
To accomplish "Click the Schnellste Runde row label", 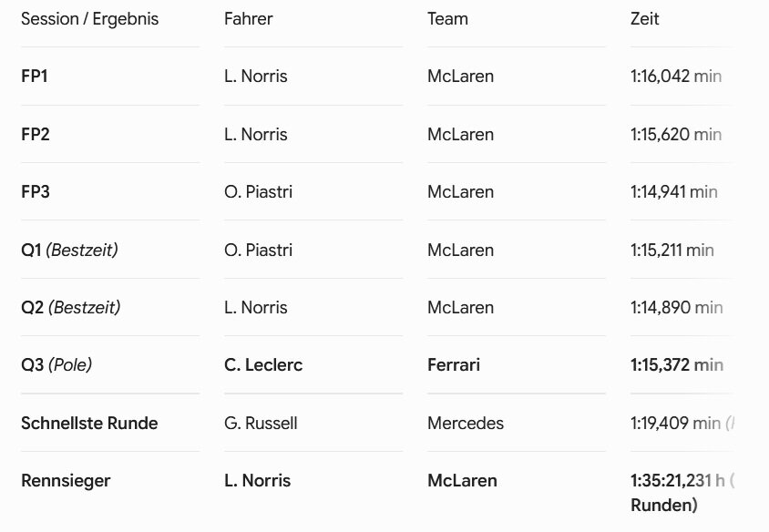I will 89,424.
